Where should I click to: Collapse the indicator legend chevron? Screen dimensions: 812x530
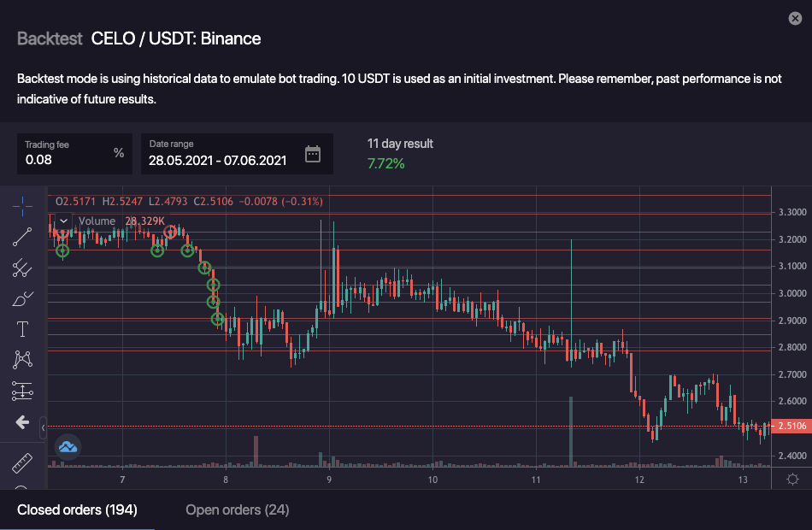click(x=62, y=221)
